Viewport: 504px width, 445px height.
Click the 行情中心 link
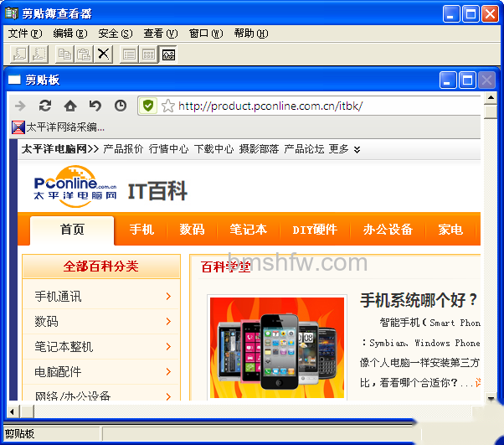point(168,149)
